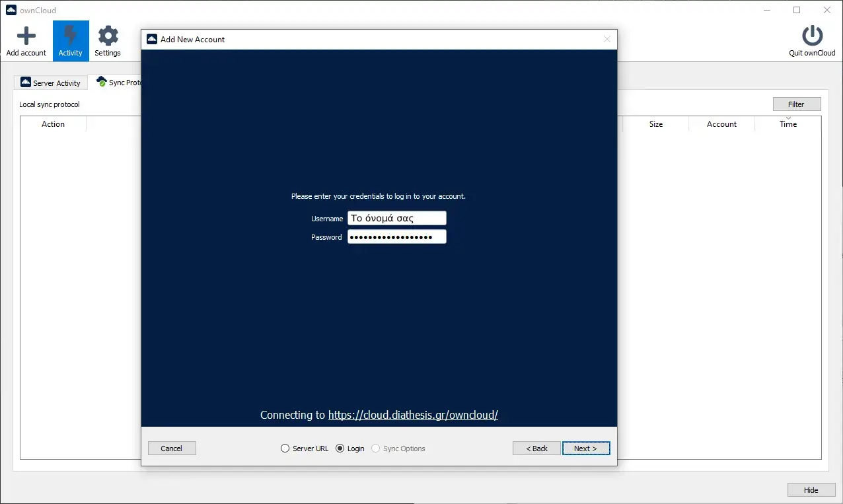Select the Server URL radio button
Image resolution: width=843 pixels, height=504 pixels.
(x=285, y=449)
